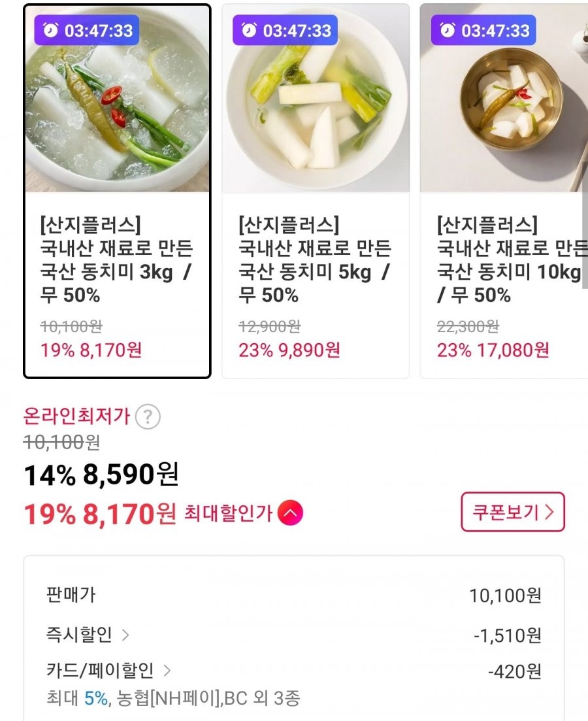588x721 pixels.
Task: Expand the 즉시할인 chevron arrow
Action: click(x=125, y=635)
